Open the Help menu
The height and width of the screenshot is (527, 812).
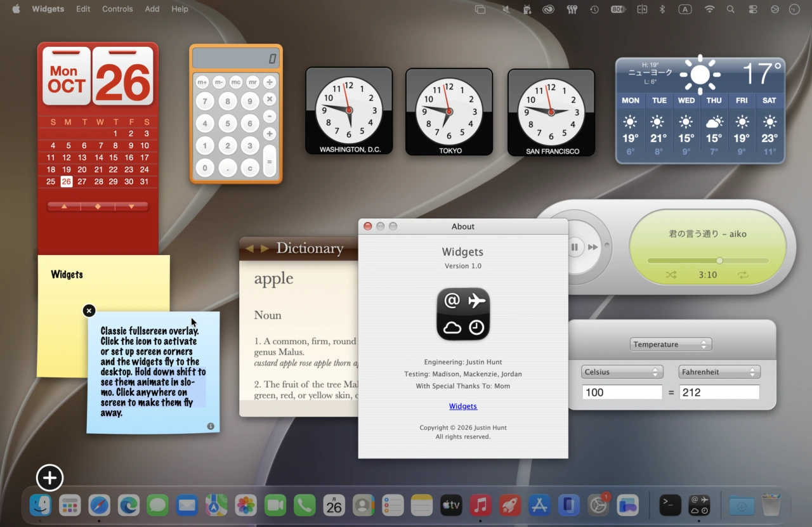(180, 9)
